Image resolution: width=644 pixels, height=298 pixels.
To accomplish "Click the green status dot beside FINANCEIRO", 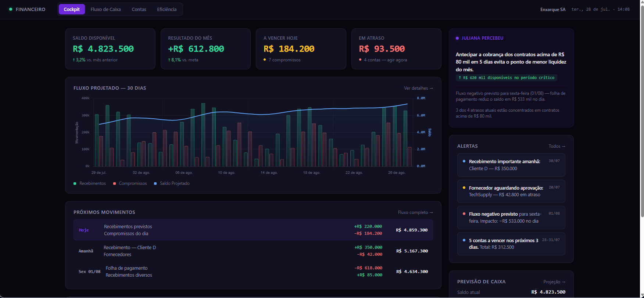I will click(11, 9).
